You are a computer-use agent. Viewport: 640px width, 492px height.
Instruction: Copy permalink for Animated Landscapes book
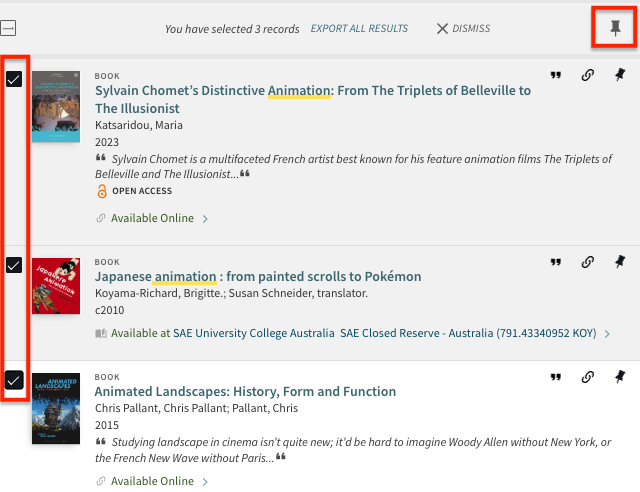coord(588,377)
